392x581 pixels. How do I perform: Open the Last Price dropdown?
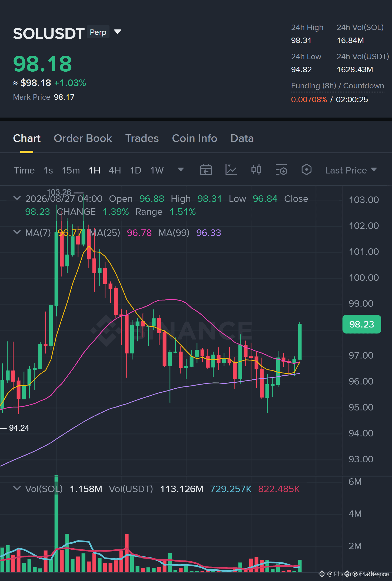351,171
